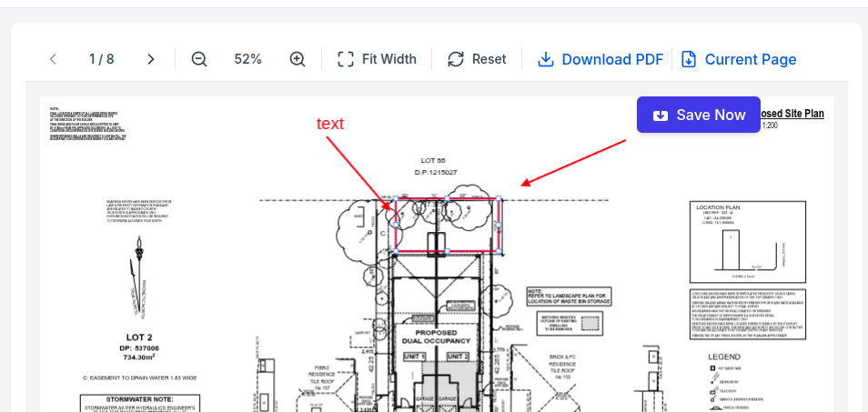
Task: Click the Reset label in toolbar
Action: pyautogui.click(x=489, y=59)
